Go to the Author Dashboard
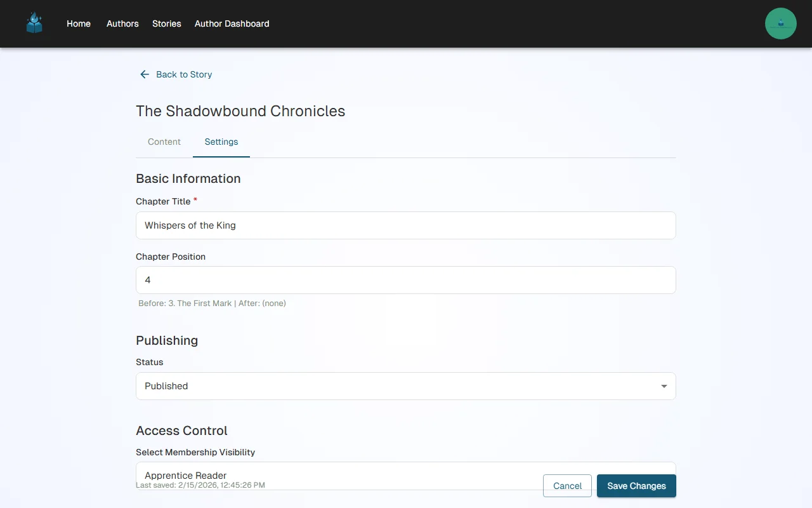The image size is (812, 508). click(x=232, y=23)
